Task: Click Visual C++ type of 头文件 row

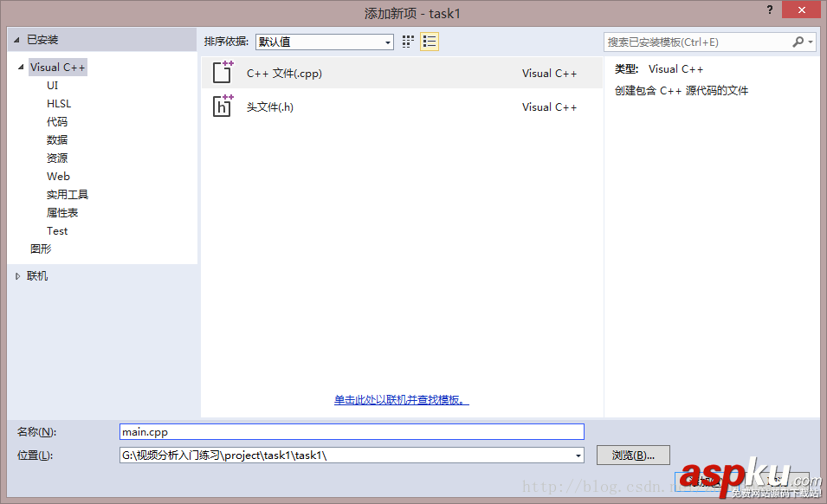Action: [x=549, y=107]
